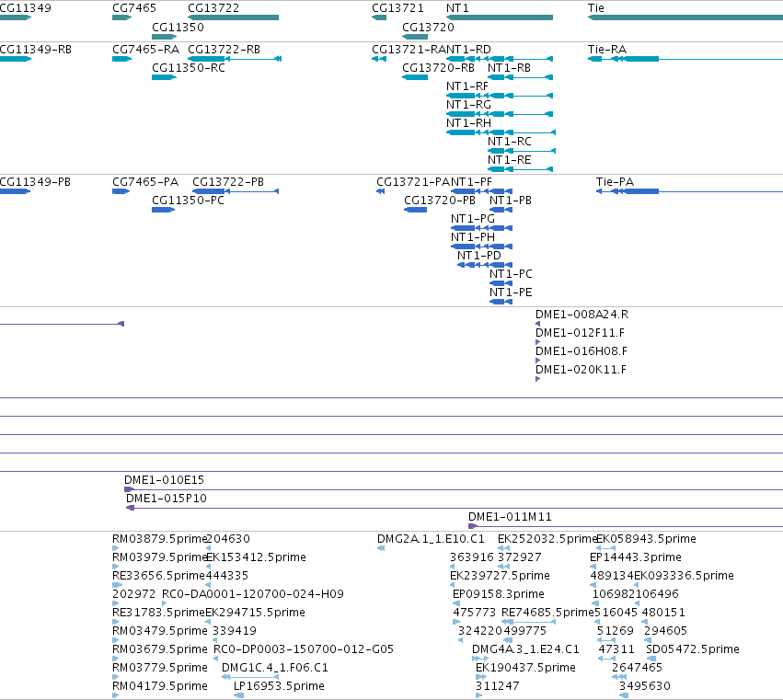Select EST RC0-DP0003-150700-012-G05 label
The width and height of the screenshot is (783, 700).
[x=304, y=649]
